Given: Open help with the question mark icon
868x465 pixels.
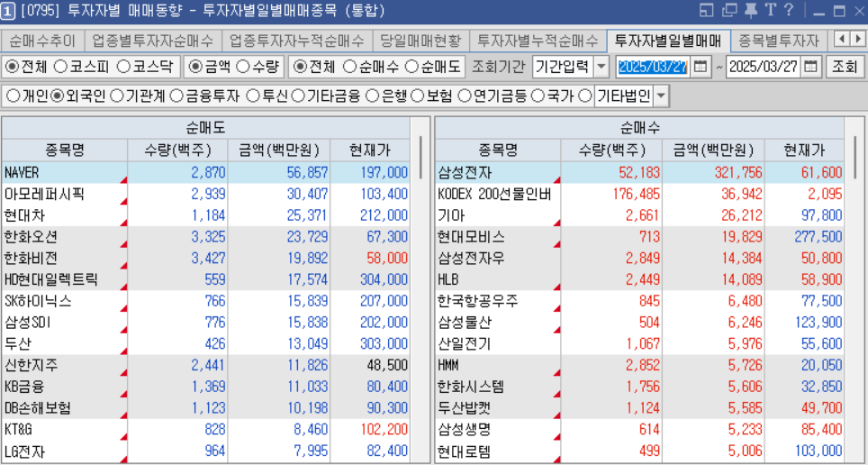Looking at the screenshot, I should click(x=789, y=10).
